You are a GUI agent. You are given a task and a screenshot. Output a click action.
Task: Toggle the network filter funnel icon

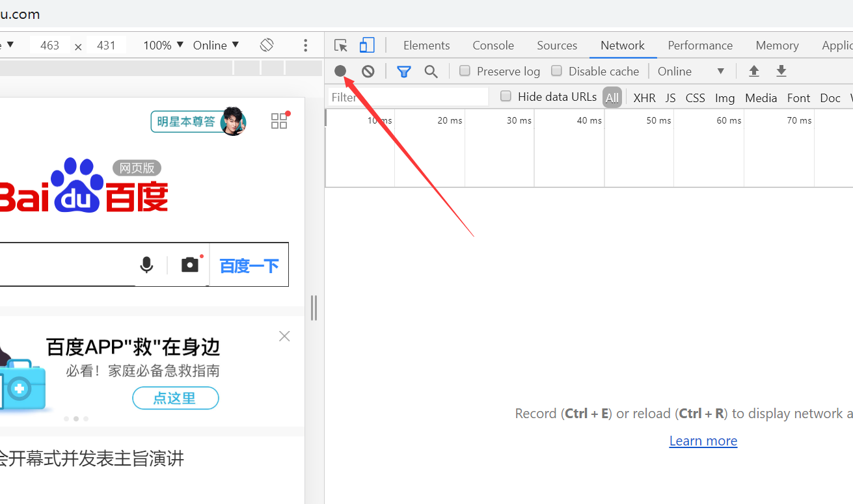[404, 72]
